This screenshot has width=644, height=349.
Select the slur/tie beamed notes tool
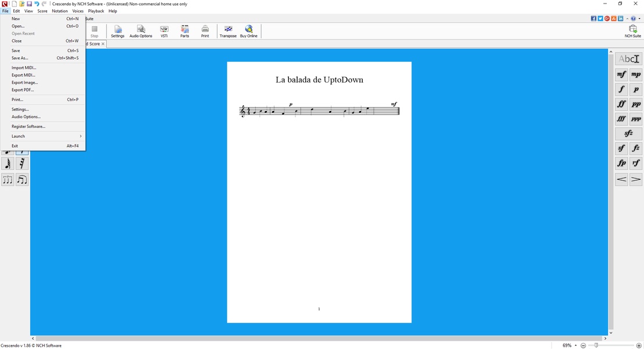[x=22, y=180]
